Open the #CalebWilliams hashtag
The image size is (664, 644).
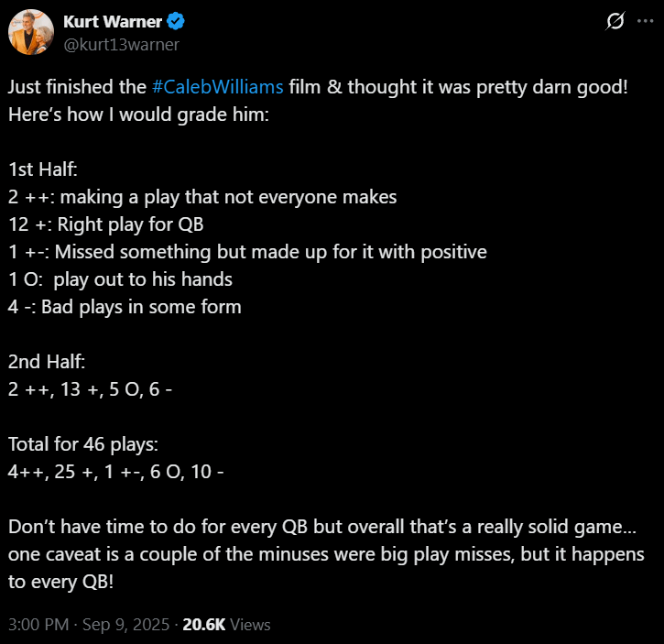218,88
